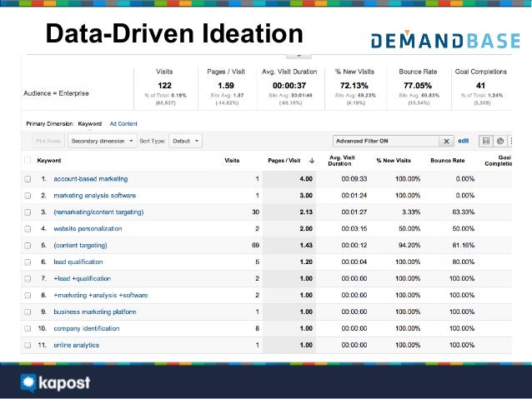532x399 pixels.
Task: Switch to the pie chart view icon
Action: point(499,141)
